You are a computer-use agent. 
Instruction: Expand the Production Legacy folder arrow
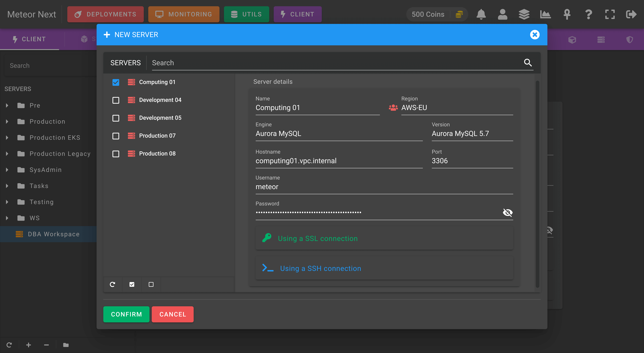coord(7,154)
